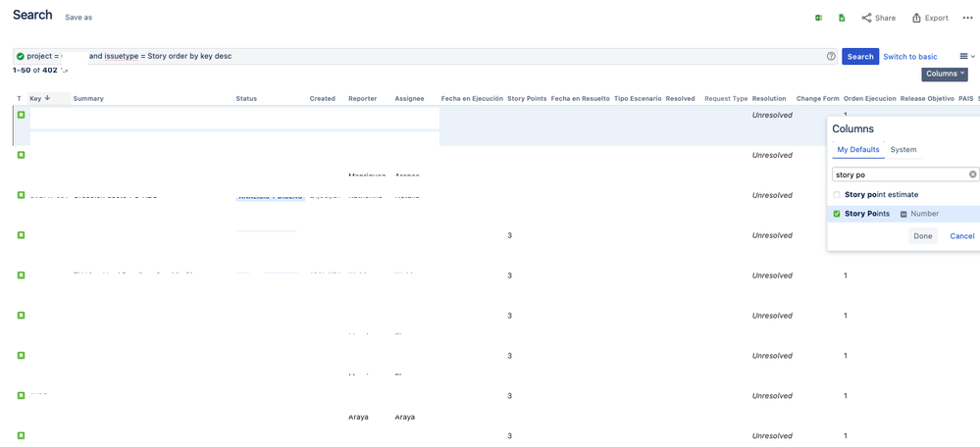The width and height of the screenshot is (980, 447).
Task: Sort by the Reporter column header
Action: click(x=363, y=99)
